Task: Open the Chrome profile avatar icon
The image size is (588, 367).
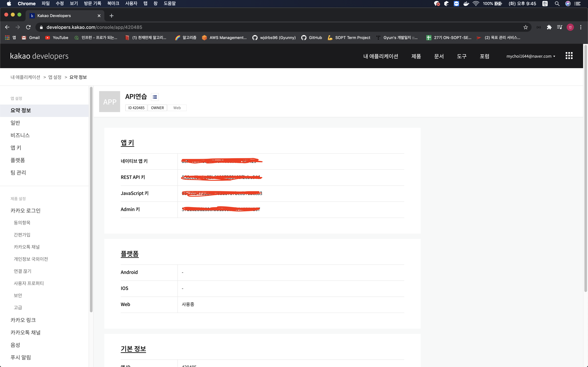Action: click(x=570, y=27)
